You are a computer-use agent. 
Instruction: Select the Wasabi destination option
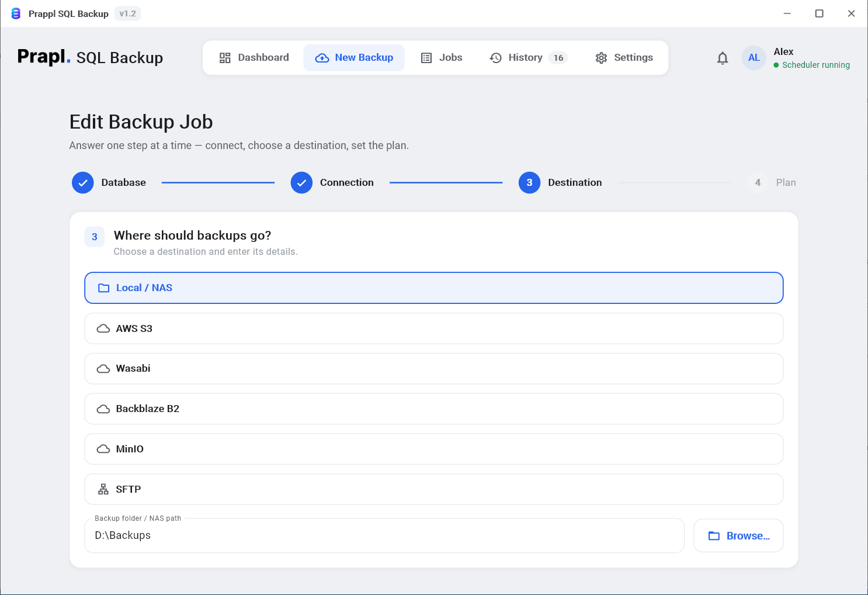[434, 369]
